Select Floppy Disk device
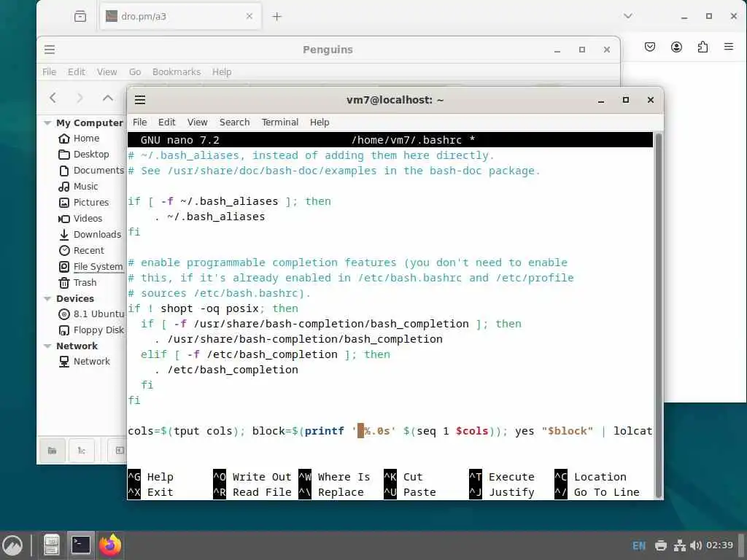Screen dimensions: 747x560 (91, 330)
